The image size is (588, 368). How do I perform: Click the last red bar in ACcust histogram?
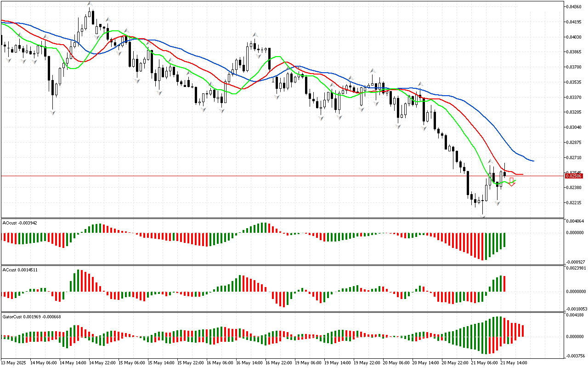point(504,283)
